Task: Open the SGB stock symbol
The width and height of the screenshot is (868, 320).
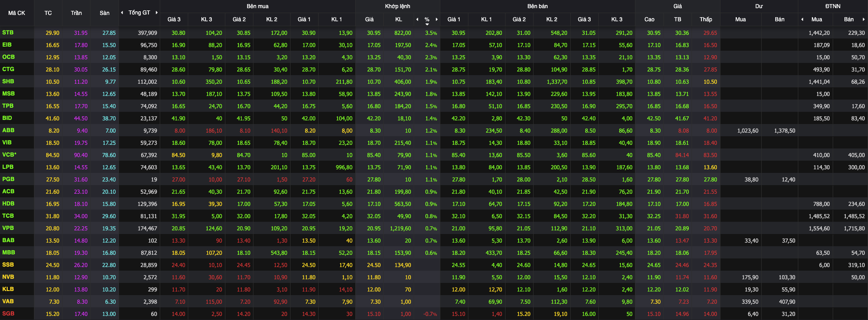Action: (x=8, y=314)
